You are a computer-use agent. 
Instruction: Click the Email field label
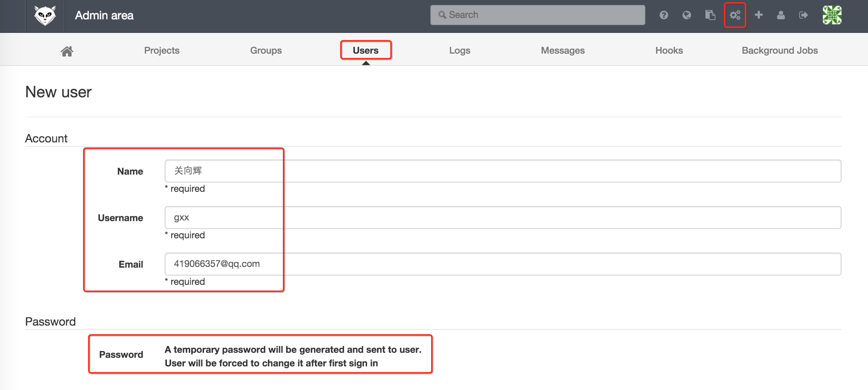(131, 264)
